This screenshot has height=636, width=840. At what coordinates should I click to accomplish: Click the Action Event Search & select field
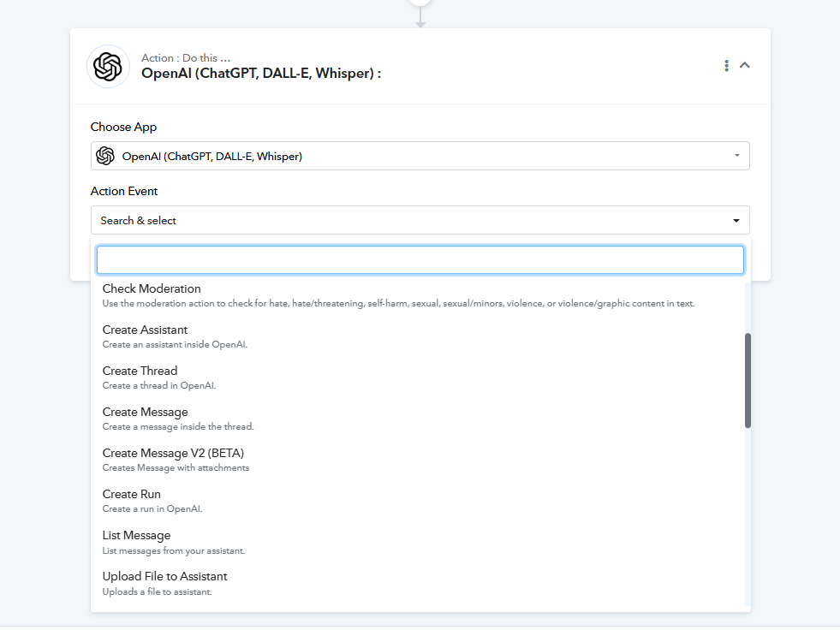pos(420,220)
